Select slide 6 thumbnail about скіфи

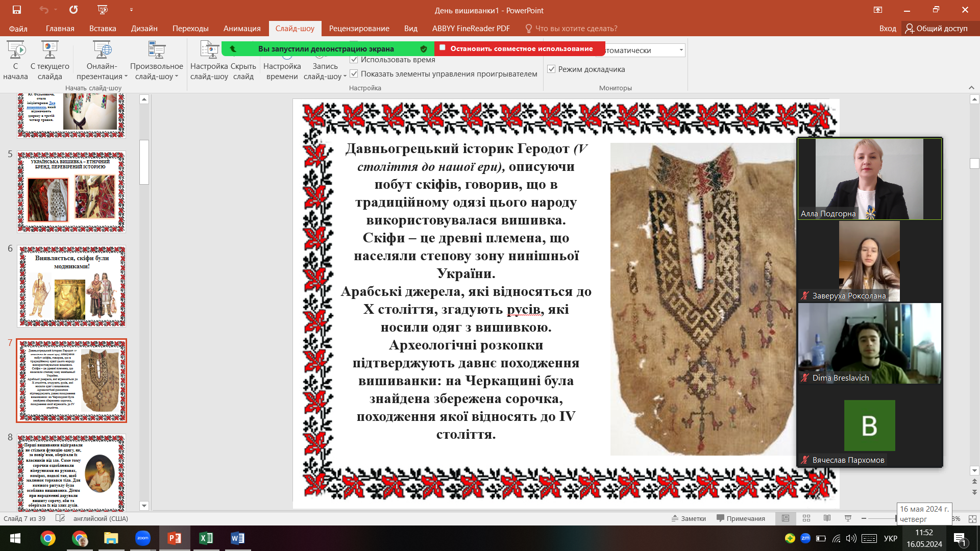[x=71, y=286]
